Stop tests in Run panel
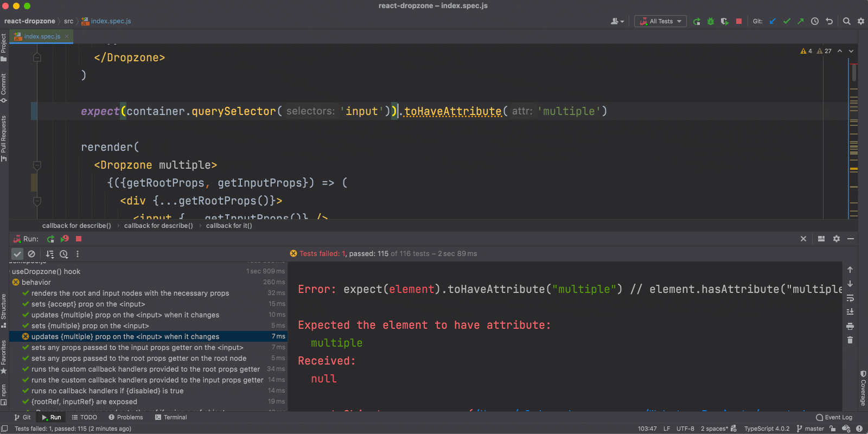This screenshot has height=434, width=868. point(79,239)
